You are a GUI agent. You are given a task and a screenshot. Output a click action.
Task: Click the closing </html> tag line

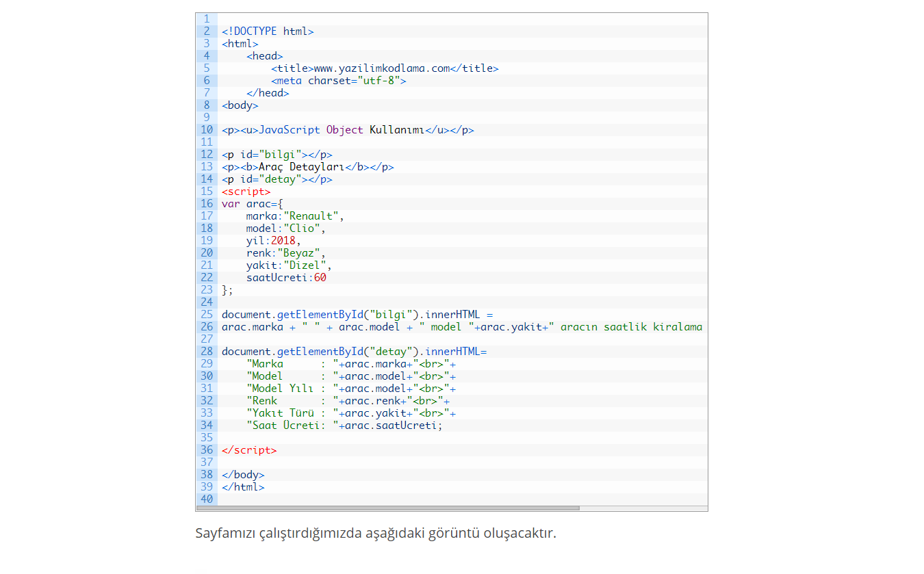coord(243,487)
